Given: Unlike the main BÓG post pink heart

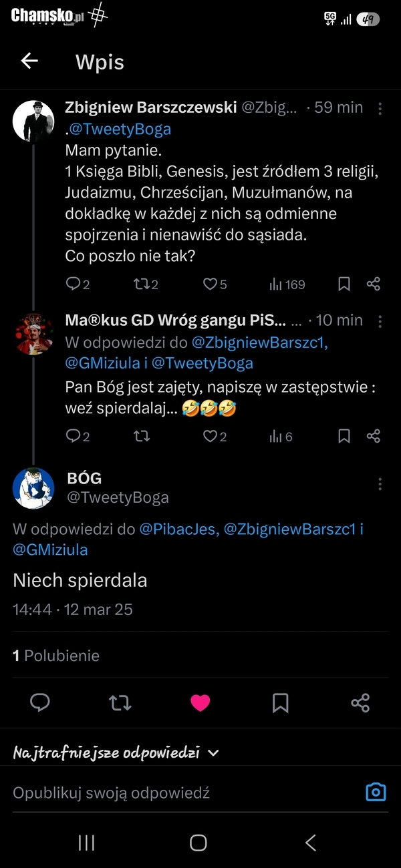Looking at the screenshot, I should pyautogui.click(x=200, y=702).
